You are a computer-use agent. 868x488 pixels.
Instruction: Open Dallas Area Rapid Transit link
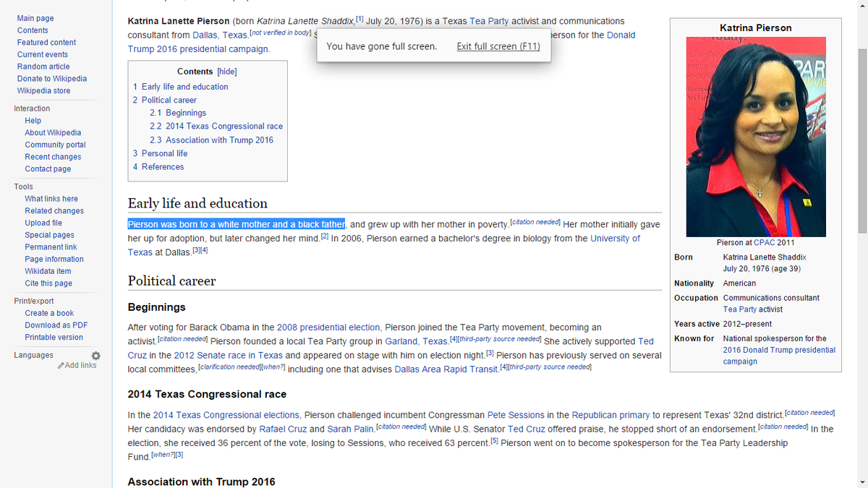[445, 369]
